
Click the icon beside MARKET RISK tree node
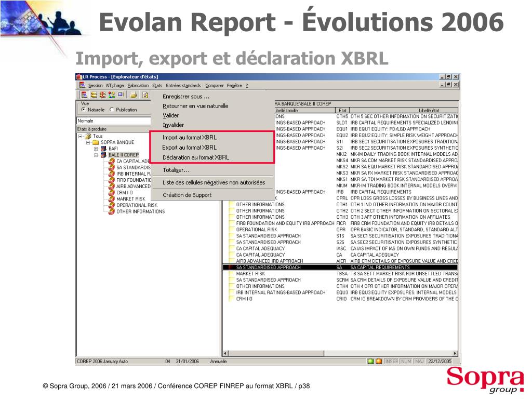(111, 199)
